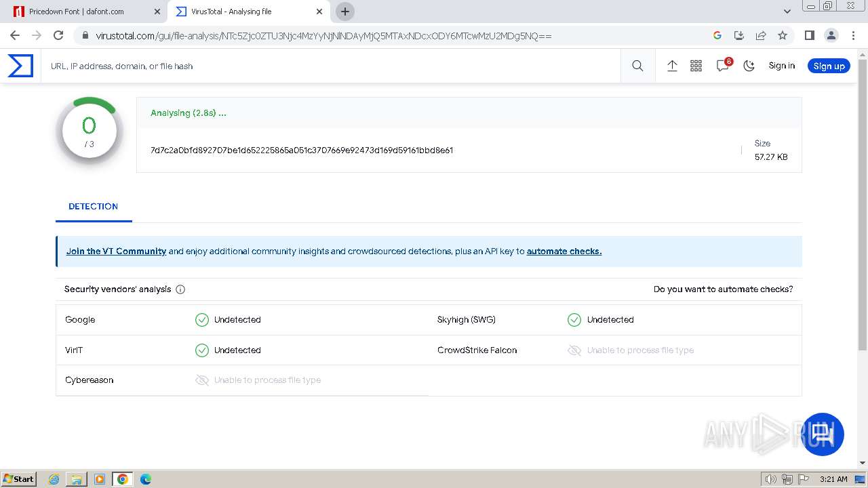This screenshot has width=868, height=488.
Task: Click the Google icon in the address bar
Action: coord(717,35)
